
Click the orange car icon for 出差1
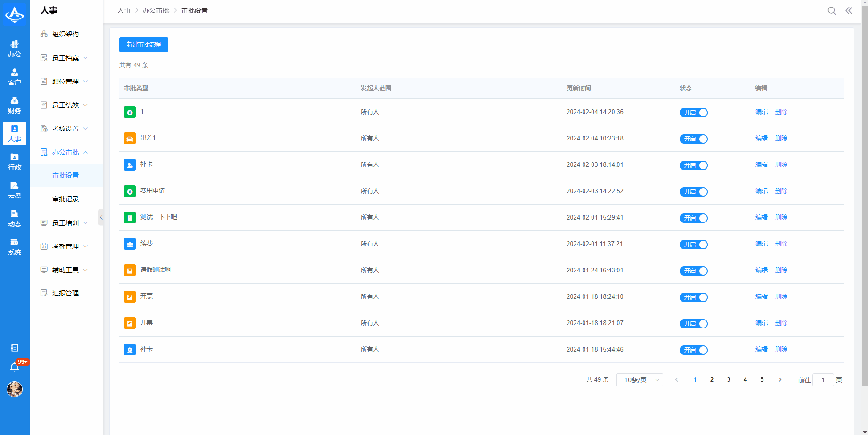pyautogui.click(x=130, y=139)
